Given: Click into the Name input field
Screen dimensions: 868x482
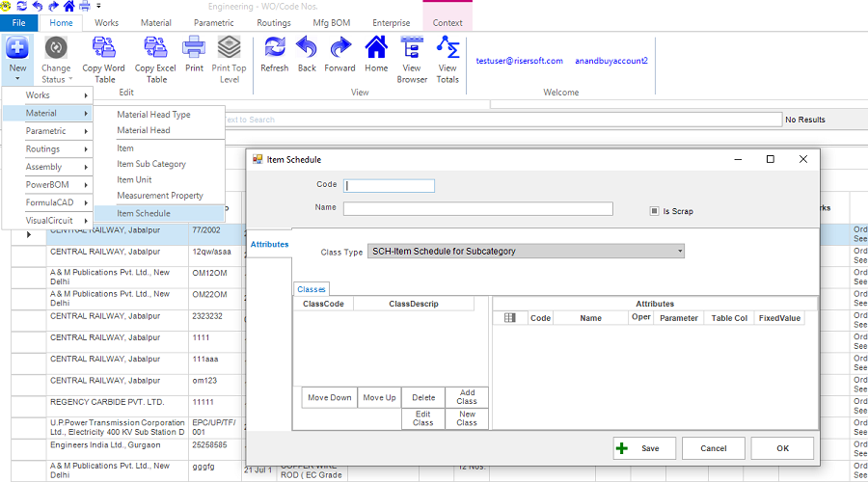Looking at the screenshot, I should point(477,208).
